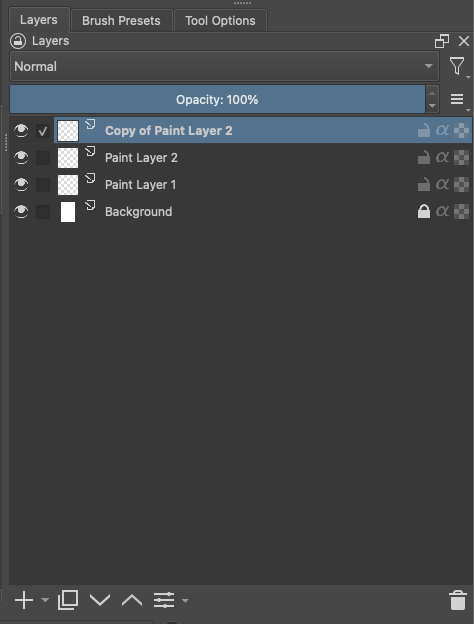This screenshot has height=624, width=474.
Task: Toggle alpha lock on Copy of Paint Layer 2
Action: click(x=461, y=131)
